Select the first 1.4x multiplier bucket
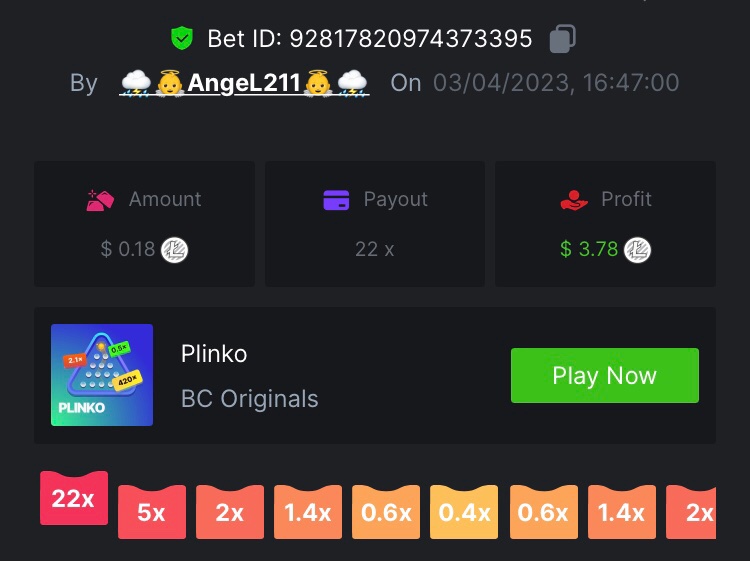Image resolution: width=750 pixels, height=561 pixels. coord(308,512)
